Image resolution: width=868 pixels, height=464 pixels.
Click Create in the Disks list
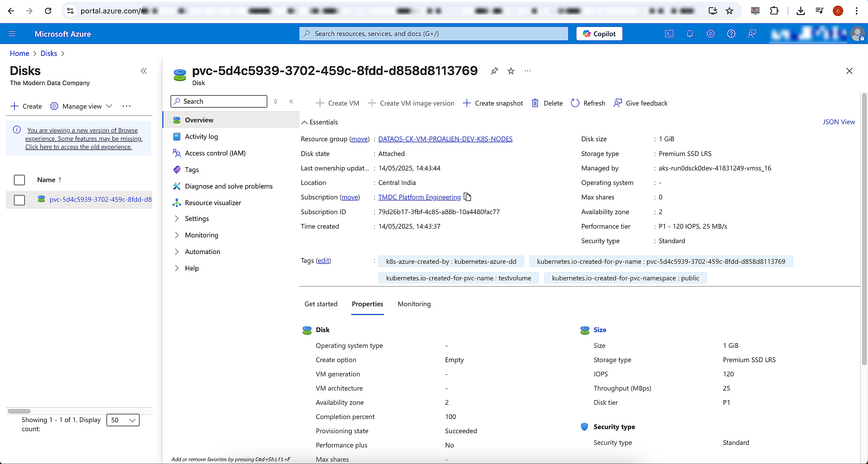pyautogui.click(x=26, y=106)
